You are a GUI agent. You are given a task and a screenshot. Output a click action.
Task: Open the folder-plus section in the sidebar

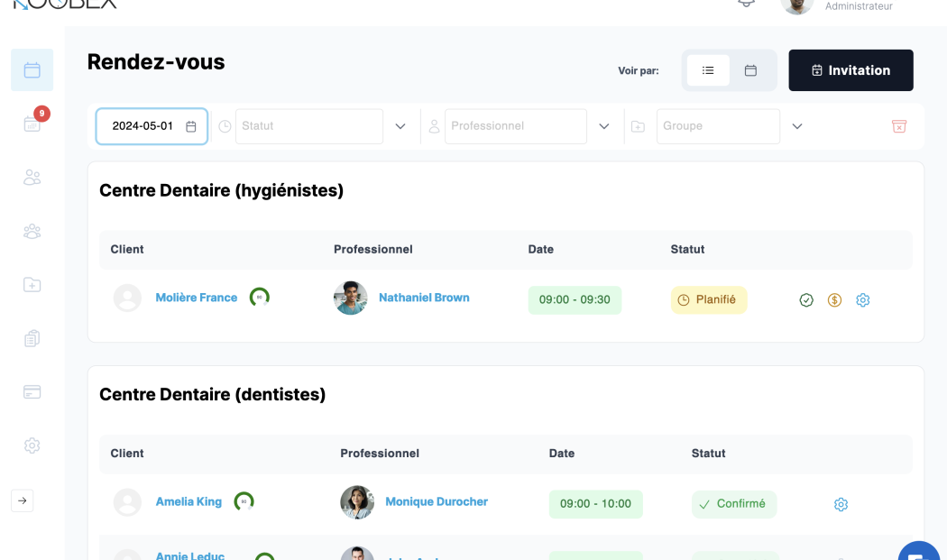coord(32,285)
